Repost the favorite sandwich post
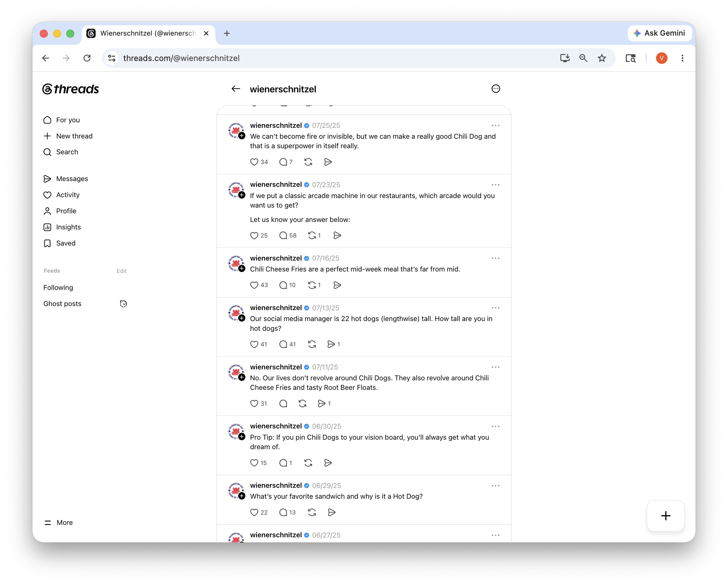 312,512
